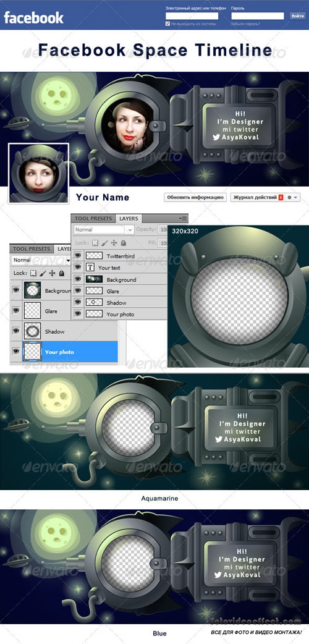Image resolution: width=309 pixels, height=644 pixels.
Task: Expand the blend mode dropdown in left Layers panel
Action: click(41, 260)
